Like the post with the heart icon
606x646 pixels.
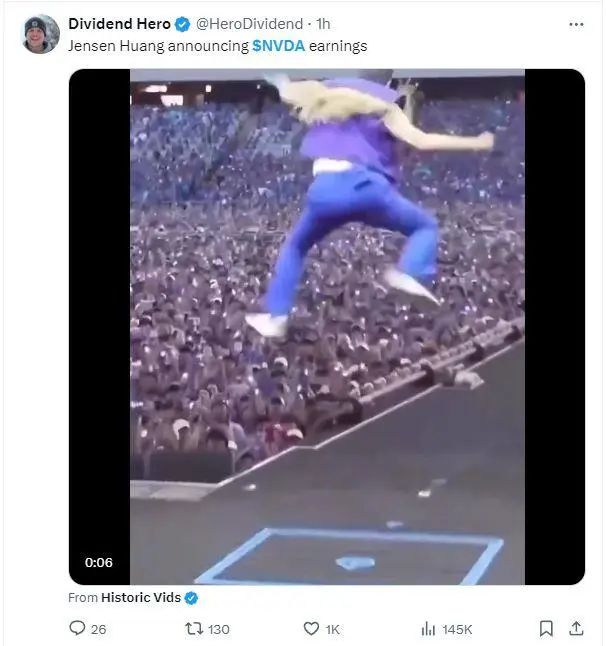pyautogui.click(x=311, y=628)
